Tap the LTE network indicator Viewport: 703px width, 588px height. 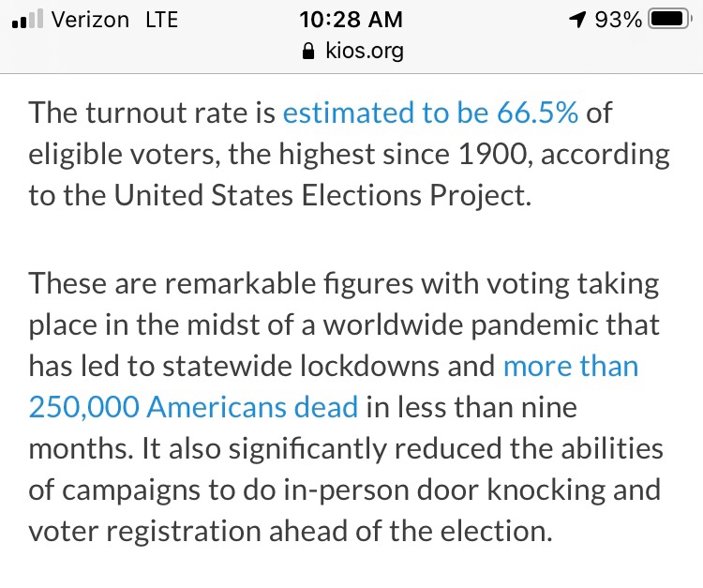(161, 19)
